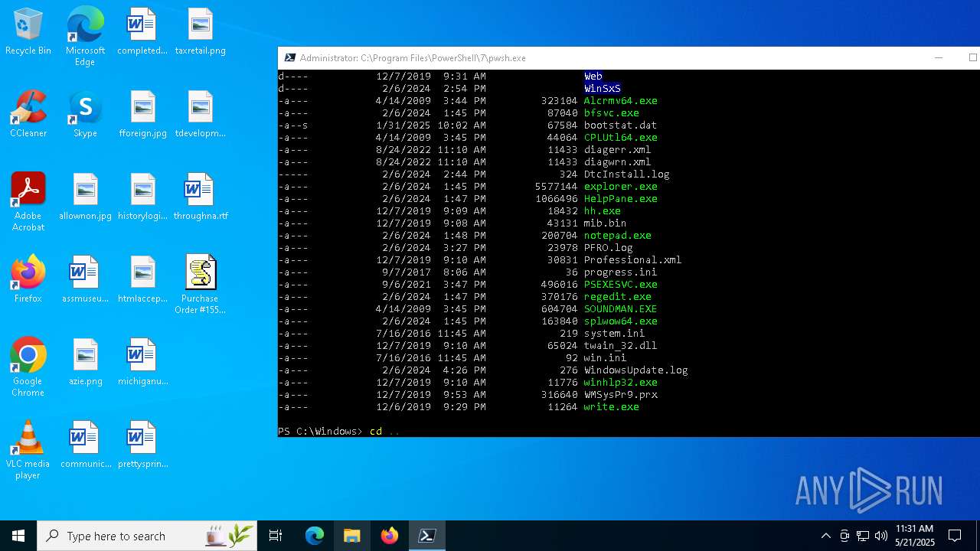Select historylogi... image file
980x551 pixels.
pos(142,197)
